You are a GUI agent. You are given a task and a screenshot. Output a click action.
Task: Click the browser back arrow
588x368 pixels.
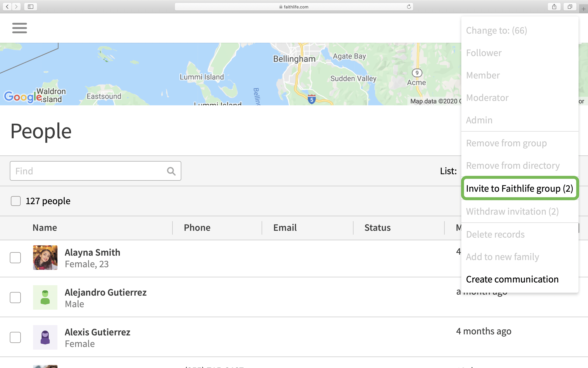(x=7, y=7)
